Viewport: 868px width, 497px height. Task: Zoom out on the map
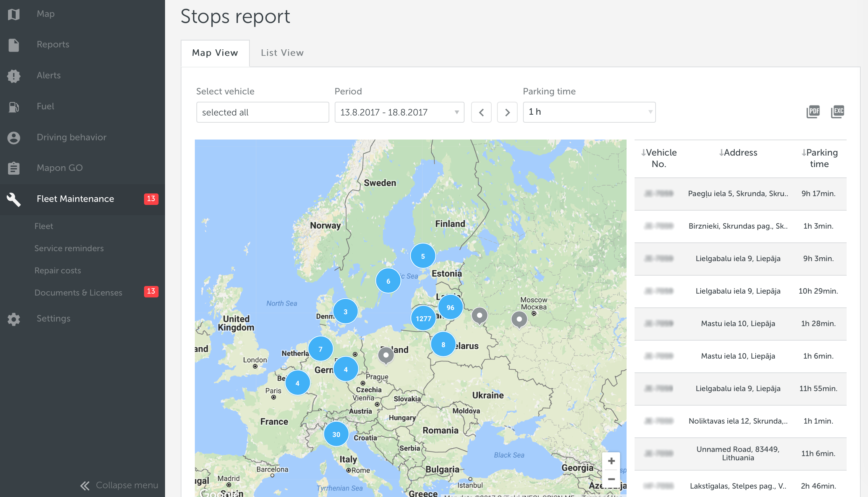611,479
